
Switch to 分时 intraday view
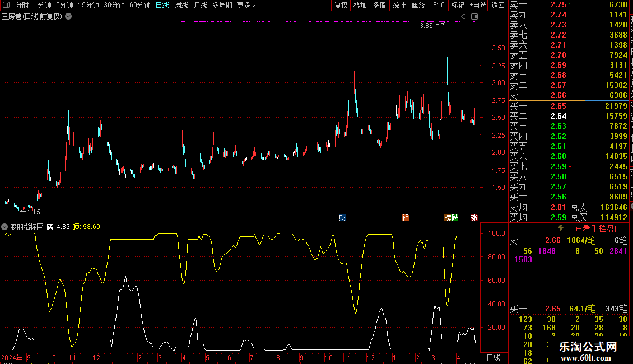[x=22, y=5]
